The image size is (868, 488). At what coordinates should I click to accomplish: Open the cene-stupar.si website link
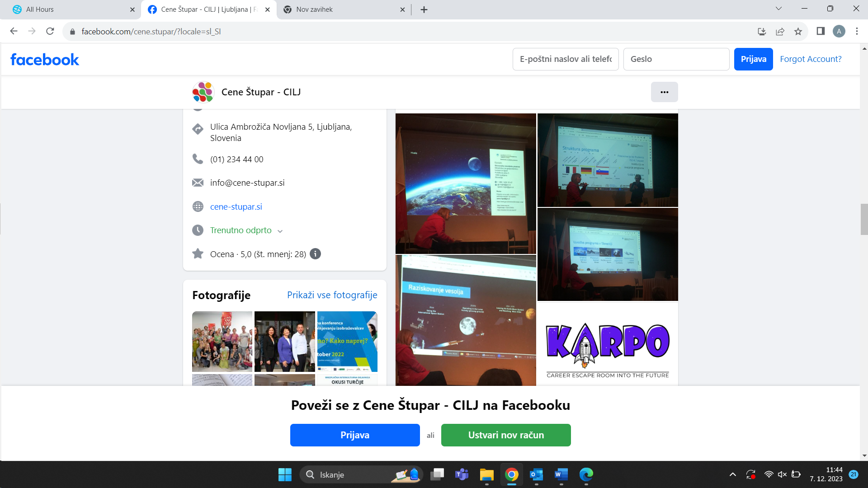[x=236, y=206]
